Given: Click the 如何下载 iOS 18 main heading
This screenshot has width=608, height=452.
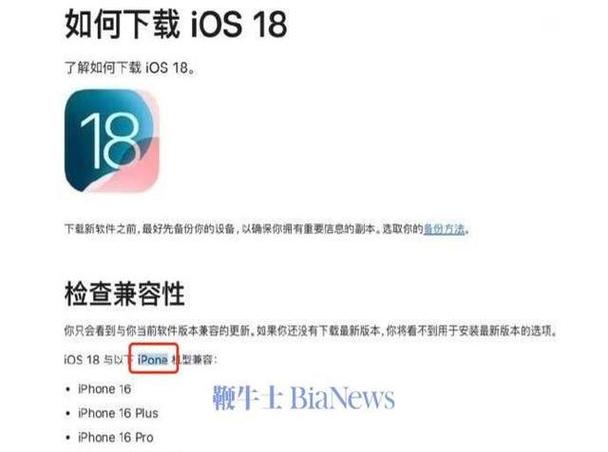Looking at the screenshot, I should [176, 24].
